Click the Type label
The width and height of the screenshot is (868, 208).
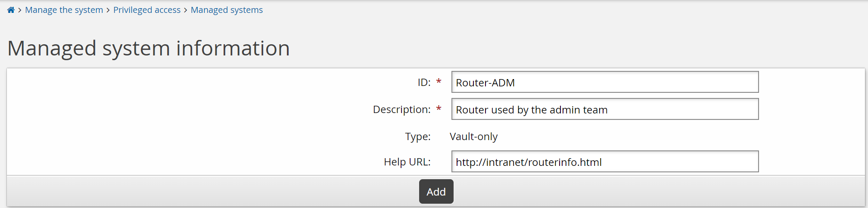(417, 137)
